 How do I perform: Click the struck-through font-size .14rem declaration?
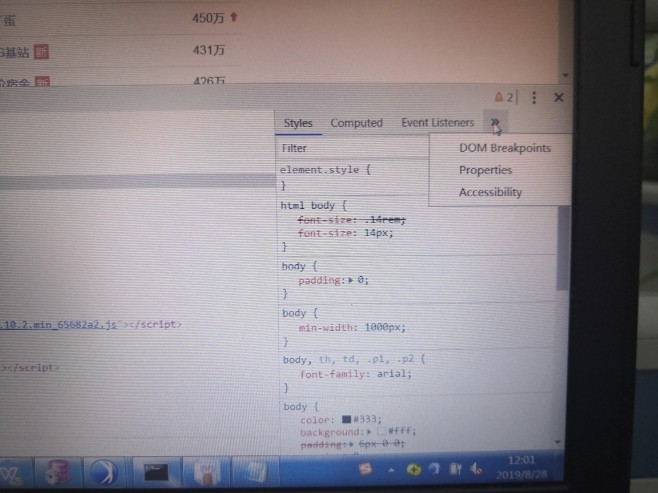[x=352, y=220]
